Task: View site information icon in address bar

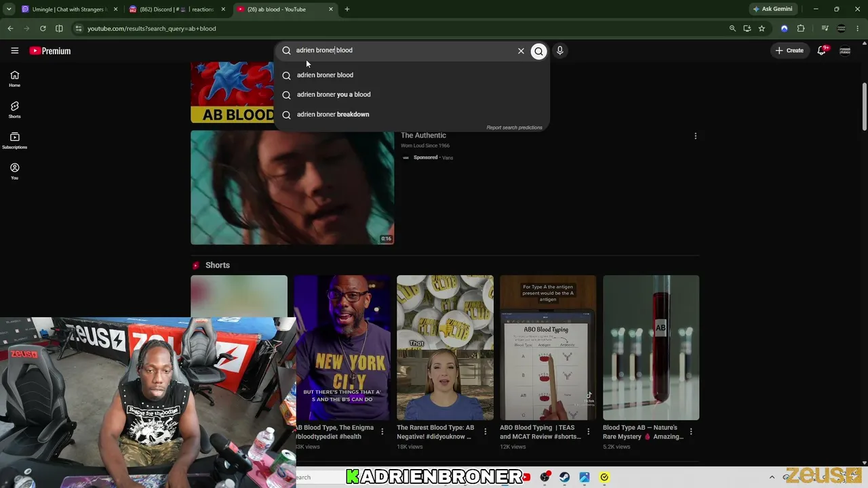Action: (79, 28)
